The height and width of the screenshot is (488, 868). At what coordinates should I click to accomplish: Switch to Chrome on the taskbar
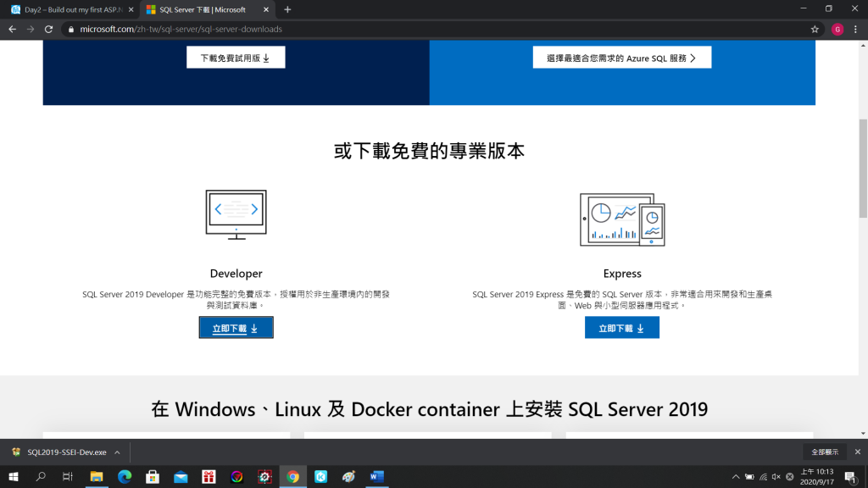292,476
